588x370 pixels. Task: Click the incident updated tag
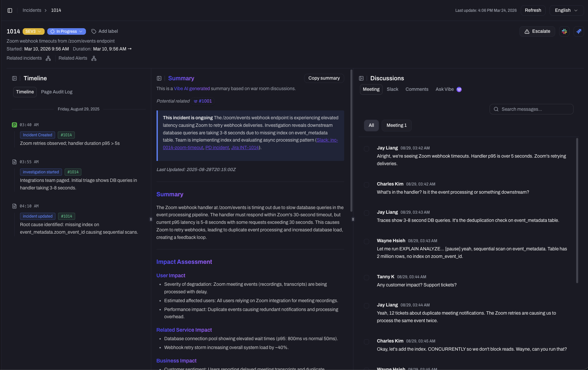point(38,216)
